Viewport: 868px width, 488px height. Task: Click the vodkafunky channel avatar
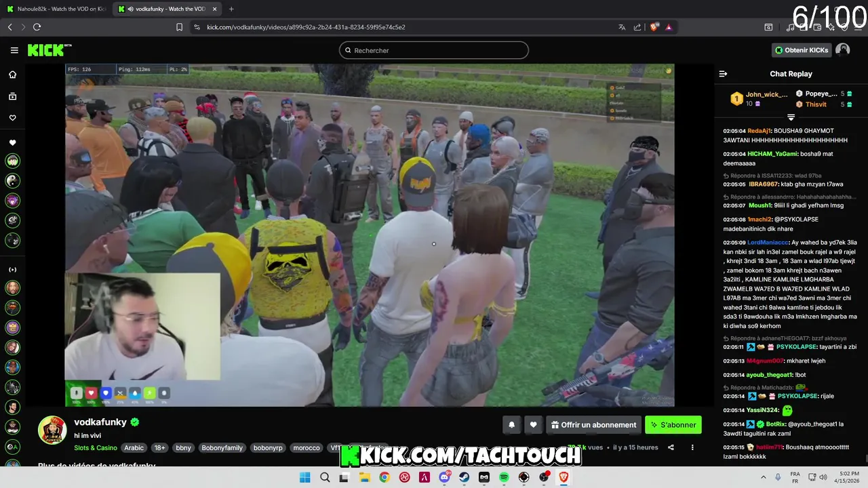[52, 430]
